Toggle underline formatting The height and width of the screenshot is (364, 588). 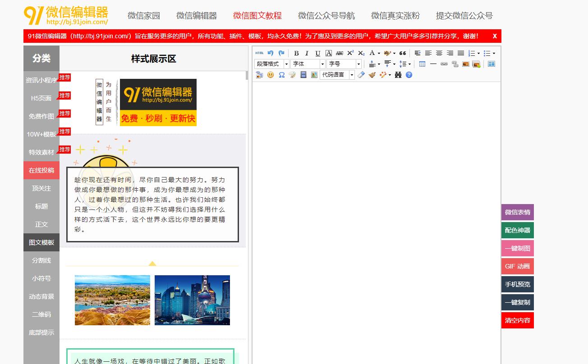click(317, 53)
